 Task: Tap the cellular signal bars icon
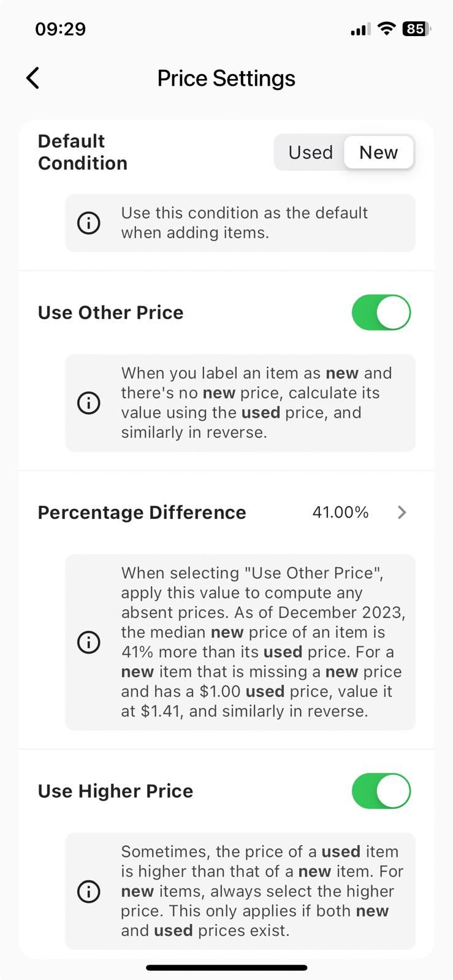tap(360, 29)
